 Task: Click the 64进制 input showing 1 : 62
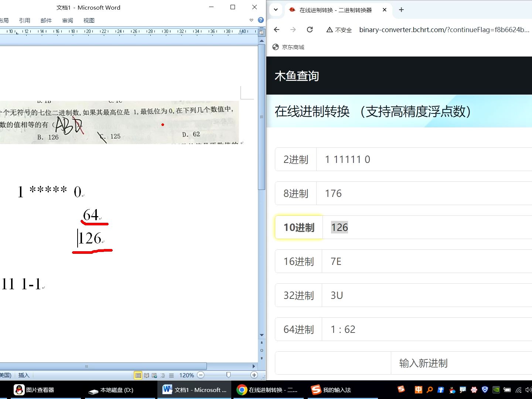[x=427, y=329]
